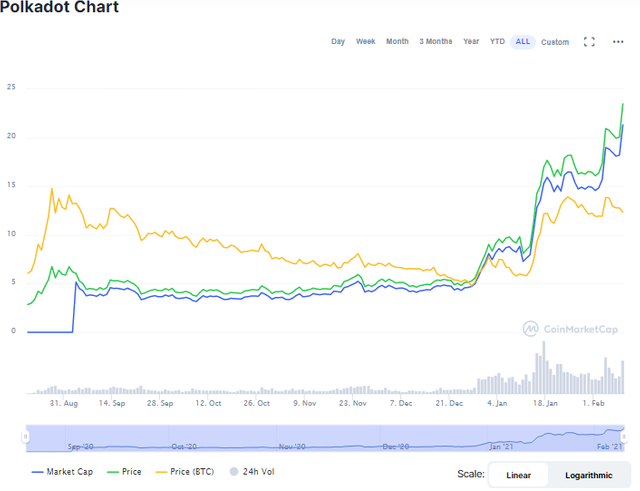Viewport: 640px width, 491px height.
Task: Click the Nov '20 area in navigator
Action: click(292, 447)
